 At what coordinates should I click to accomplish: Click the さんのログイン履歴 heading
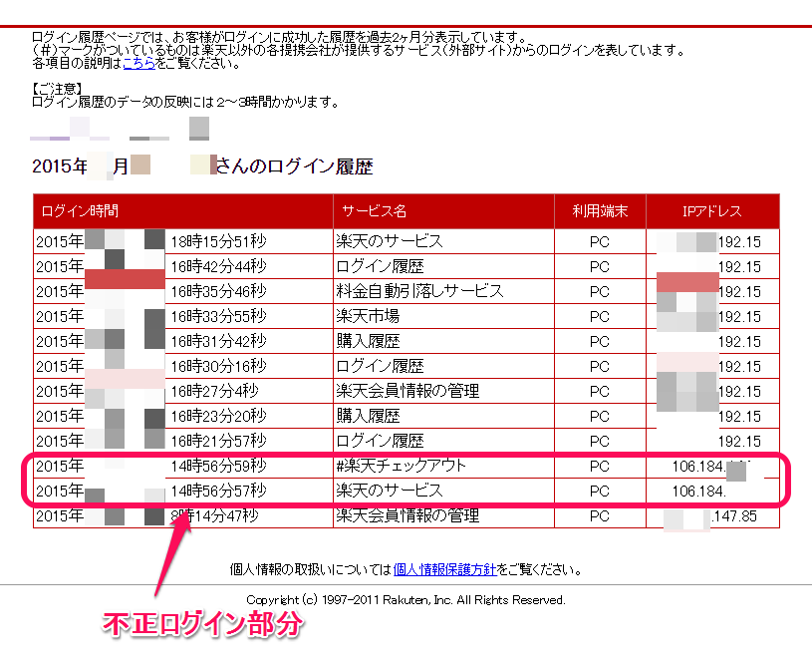[x=294, y=166]
